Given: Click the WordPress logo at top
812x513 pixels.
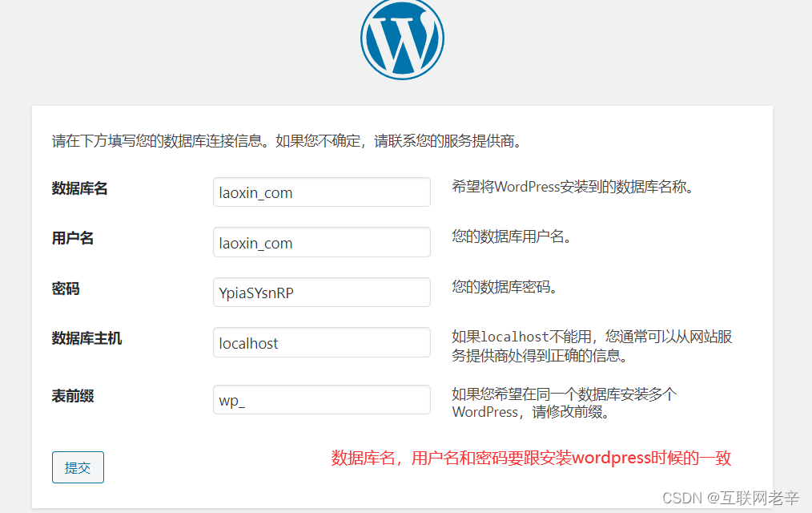Looking at the screenshot, I should click(x=402, y=38).
